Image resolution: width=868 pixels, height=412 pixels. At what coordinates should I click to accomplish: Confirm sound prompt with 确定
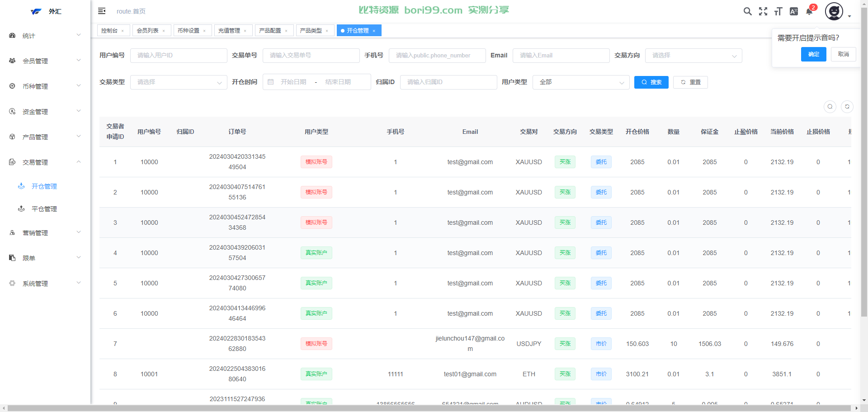click(x=814, y=54)
